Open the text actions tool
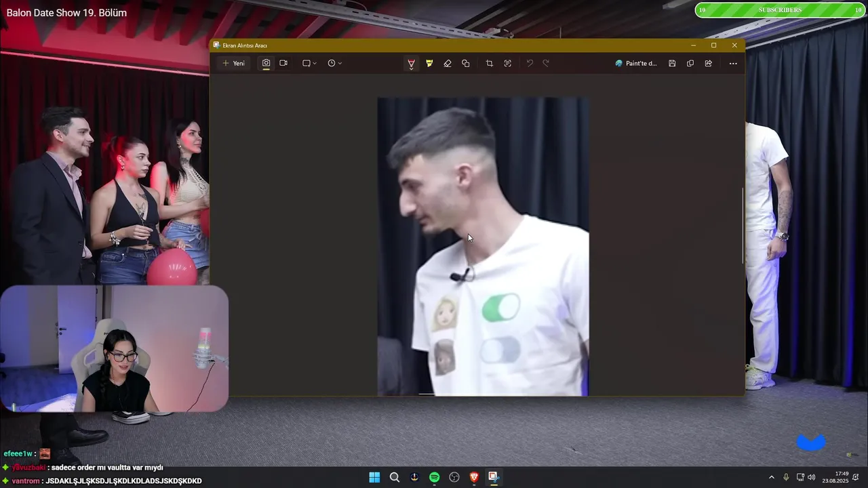 pos(508,63)
